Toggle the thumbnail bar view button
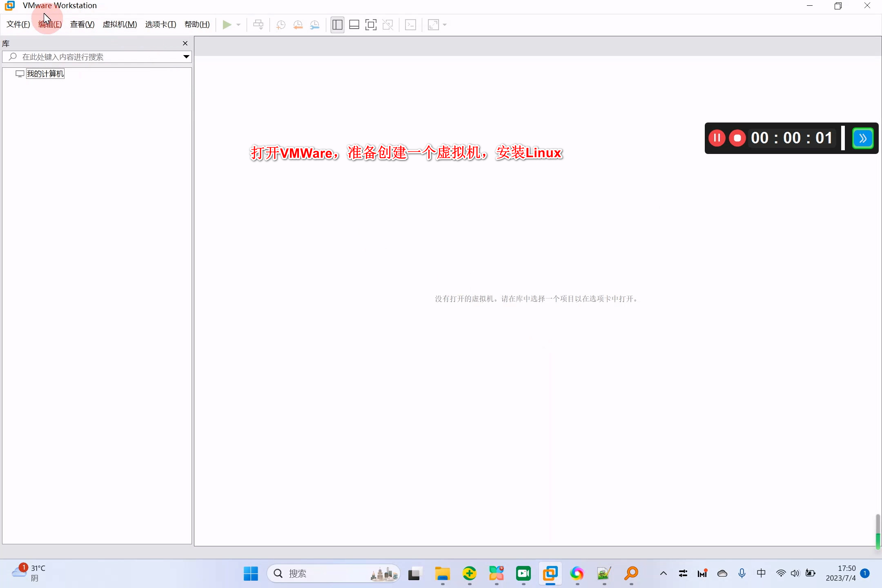This screenshot has width=882, height=588. coord(354,24)
